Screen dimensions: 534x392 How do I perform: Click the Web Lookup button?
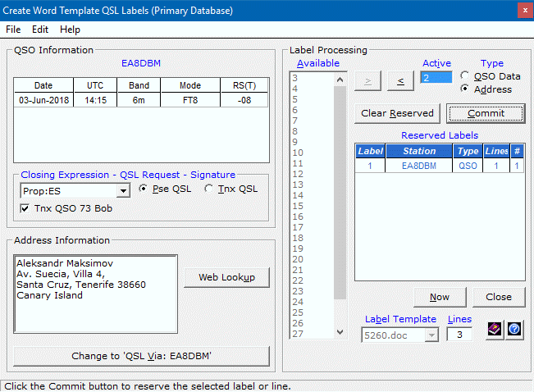227,277
